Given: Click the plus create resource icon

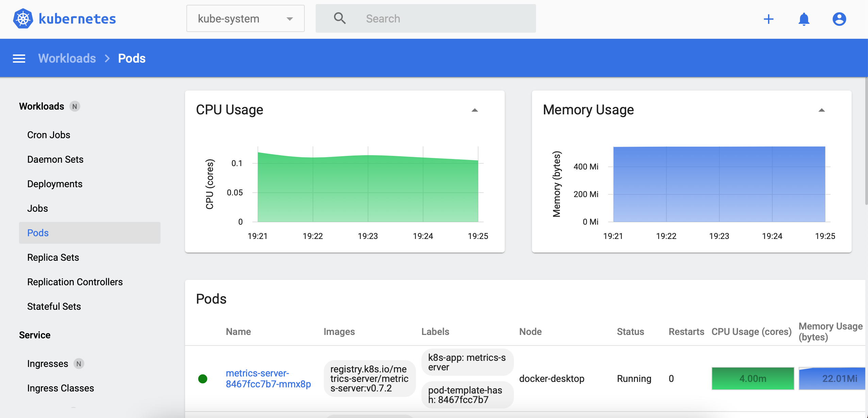Looking at the screenshot, I should pyautogui.click(x=768, y=19).
